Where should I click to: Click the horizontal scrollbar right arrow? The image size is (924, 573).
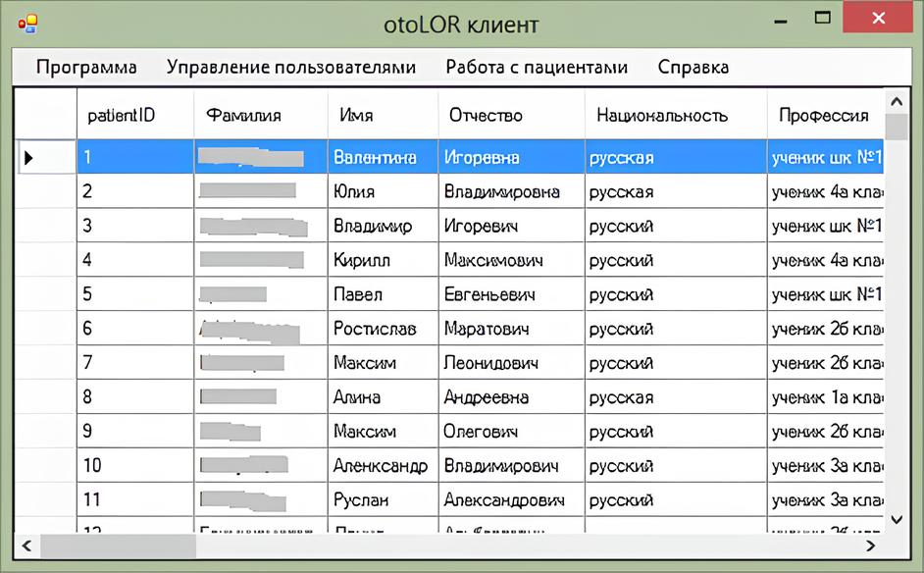[869, 545]
